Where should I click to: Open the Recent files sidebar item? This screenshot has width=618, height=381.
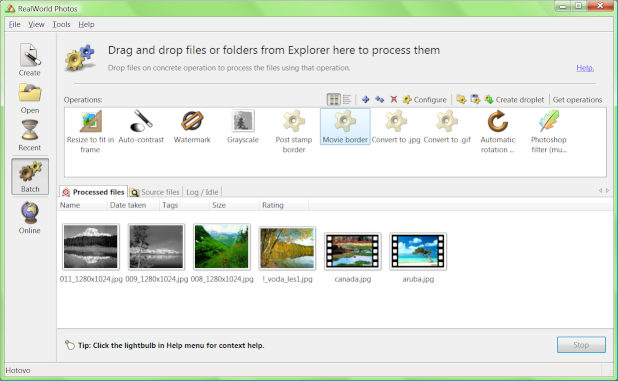click(30, 136)
